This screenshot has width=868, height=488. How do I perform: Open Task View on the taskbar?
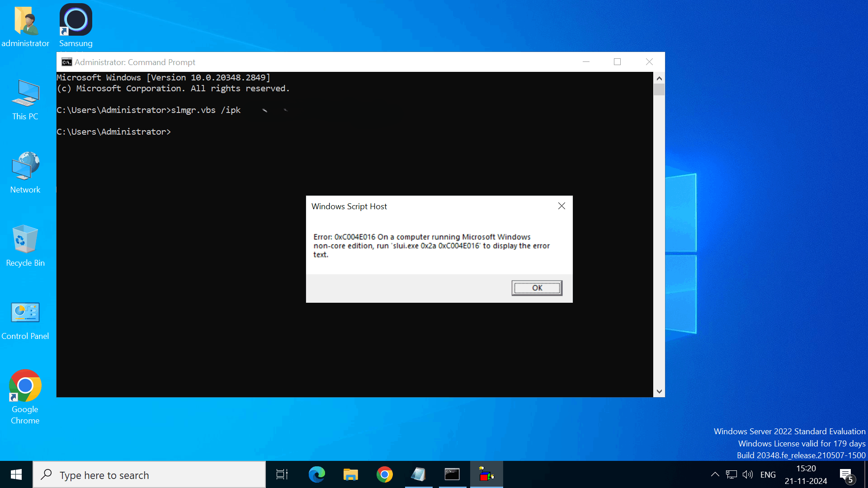tap(282, 474)
